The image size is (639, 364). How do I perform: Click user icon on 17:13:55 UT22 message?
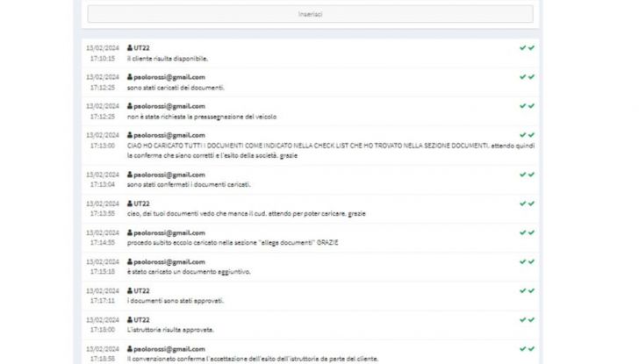[130, 203]
